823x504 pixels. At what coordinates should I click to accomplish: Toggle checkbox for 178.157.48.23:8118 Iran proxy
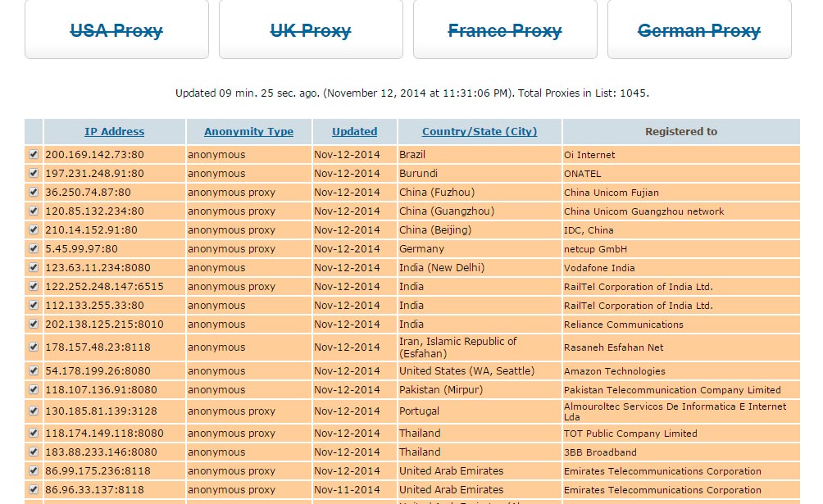click(x=34, y=347)
